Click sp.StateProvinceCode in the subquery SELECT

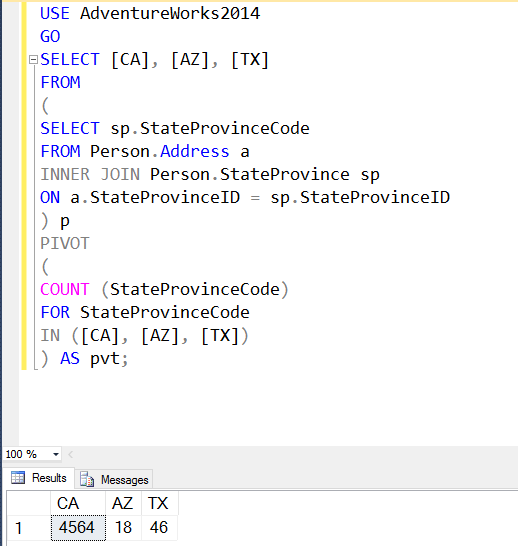210,129
